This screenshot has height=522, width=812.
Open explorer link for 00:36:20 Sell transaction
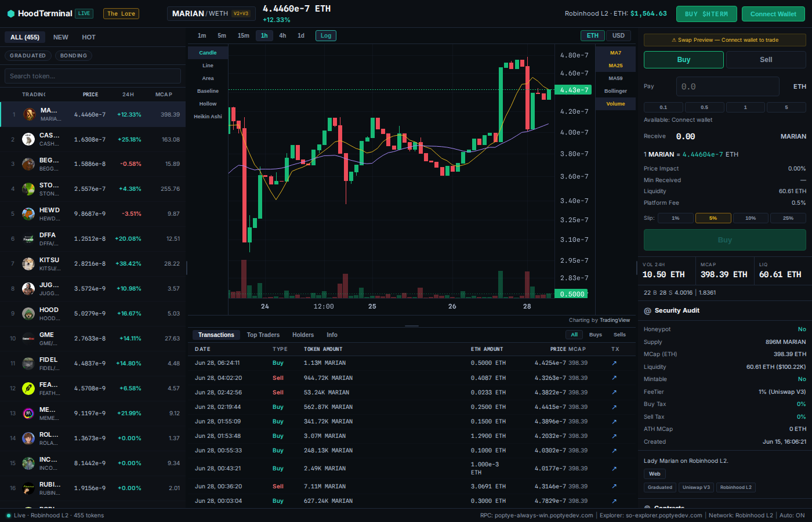[x=614, y=486]
